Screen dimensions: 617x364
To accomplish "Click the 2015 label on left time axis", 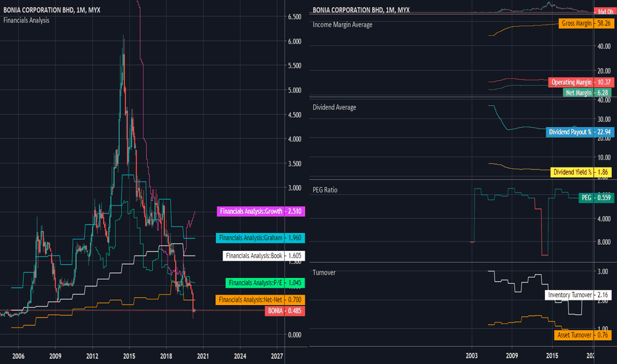I will click(129, 356).
